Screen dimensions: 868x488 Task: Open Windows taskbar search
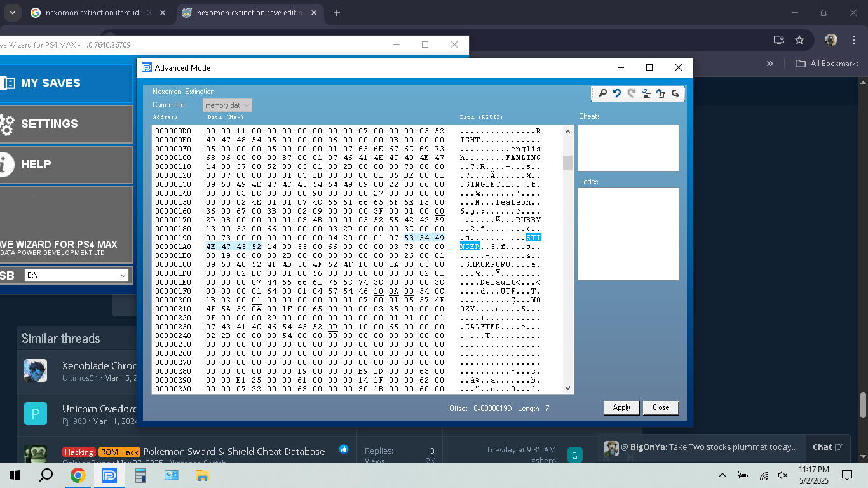[x=46, y=475]
